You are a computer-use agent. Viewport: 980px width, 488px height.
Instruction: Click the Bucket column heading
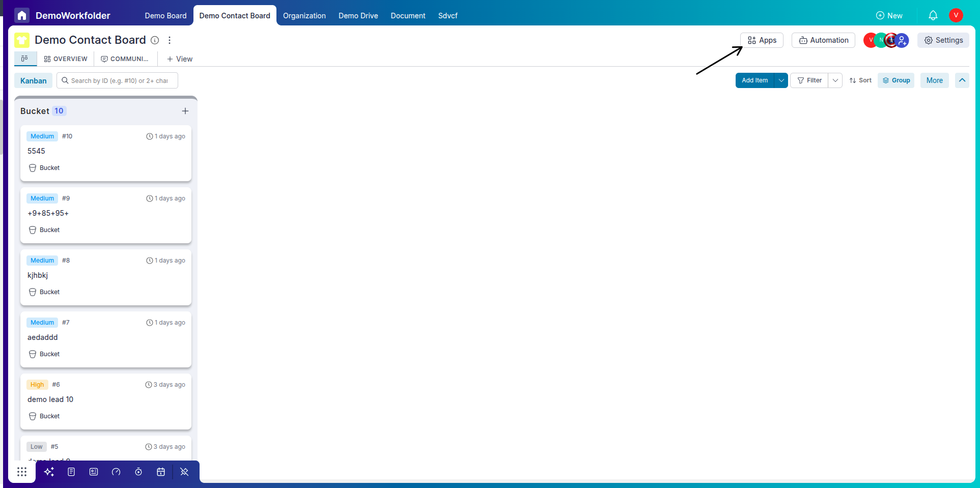point(35,111)
